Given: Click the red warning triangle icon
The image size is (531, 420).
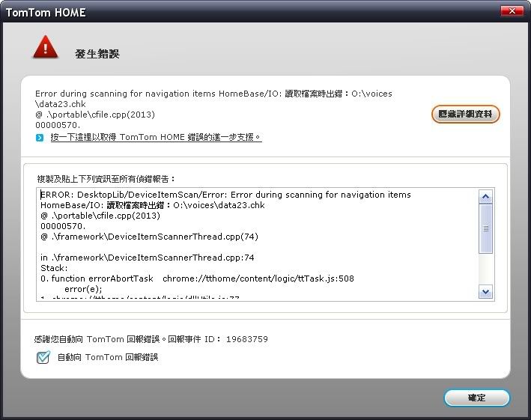Looking at the screenshot, I should [46, 47].
